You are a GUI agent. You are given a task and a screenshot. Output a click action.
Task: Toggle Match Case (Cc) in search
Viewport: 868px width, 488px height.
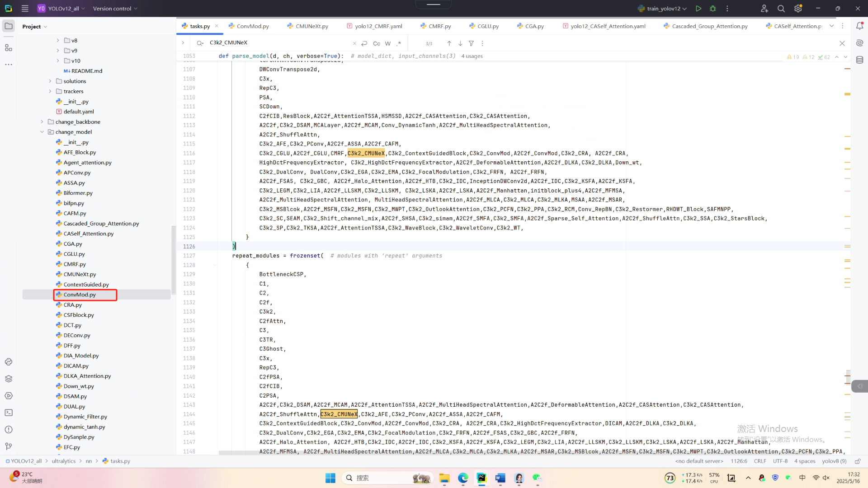tap(377, 43)
